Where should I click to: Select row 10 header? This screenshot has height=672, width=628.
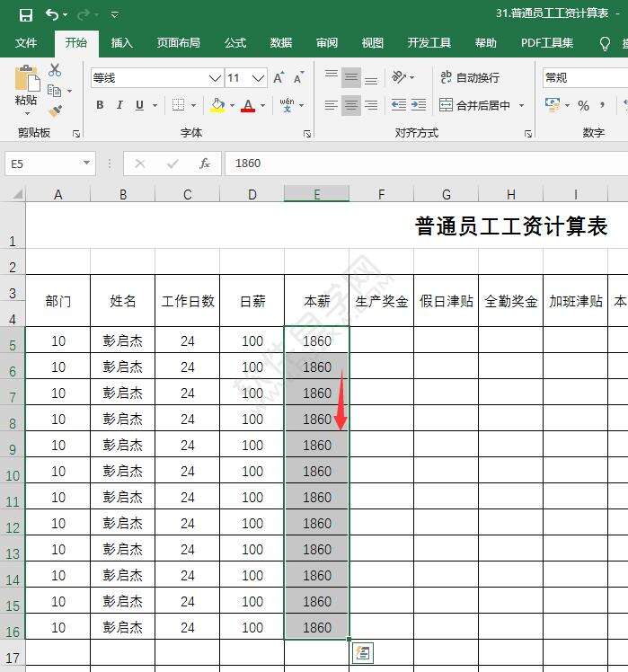click(x=13, y=471)
